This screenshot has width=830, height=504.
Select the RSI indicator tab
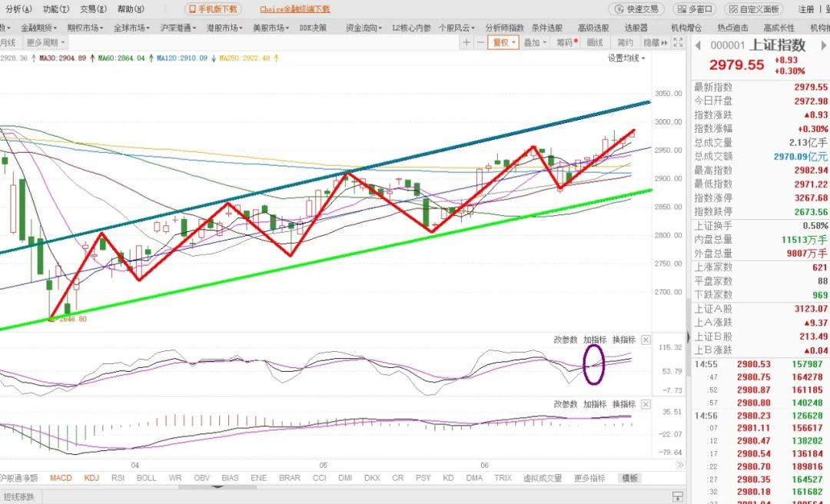coord(118,478)
